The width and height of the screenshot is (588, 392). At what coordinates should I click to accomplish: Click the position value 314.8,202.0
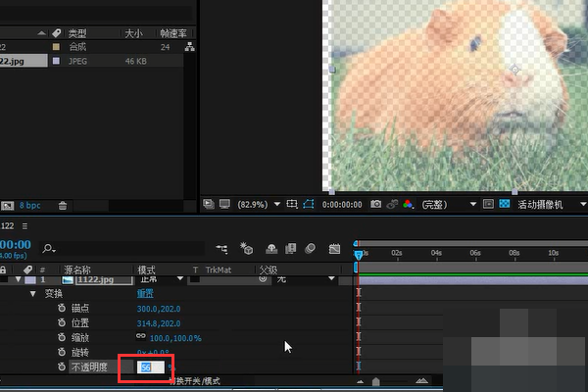pos(159,323)
